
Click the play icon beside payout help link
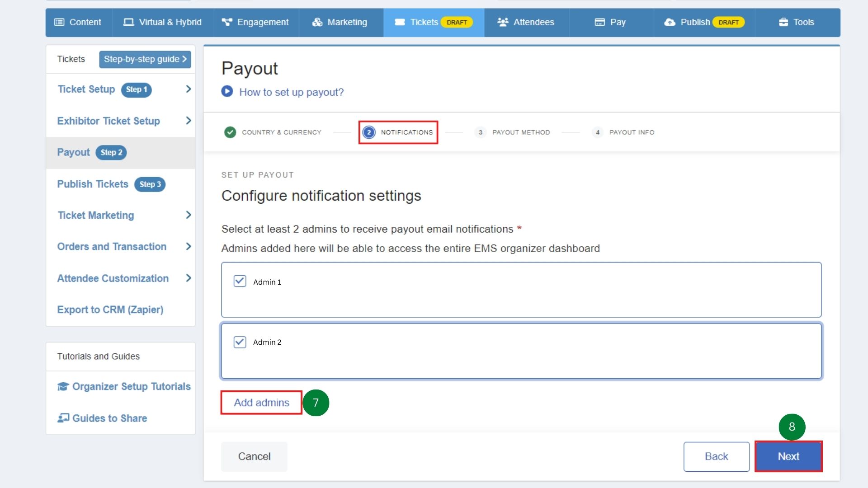click(x=227, y=92)
